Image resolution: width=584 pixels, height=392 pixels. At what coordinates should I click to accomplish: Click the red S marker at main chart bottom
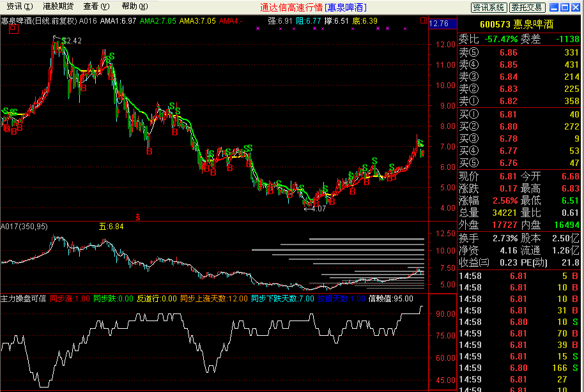click(x=138, y=216)
